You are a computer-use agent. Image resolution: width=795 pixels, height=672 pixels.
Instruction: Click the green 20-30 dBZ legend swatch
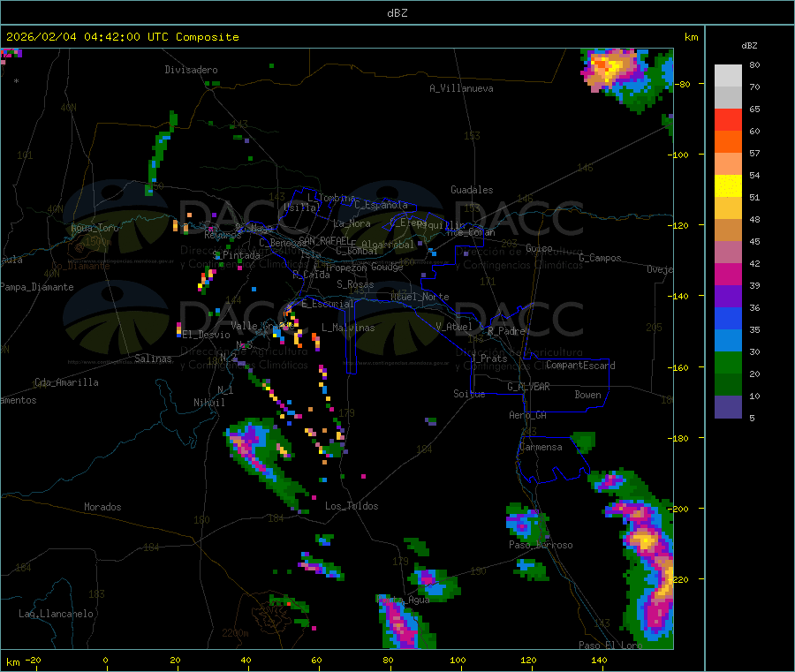pyautogui.click(x=728, y=362)
